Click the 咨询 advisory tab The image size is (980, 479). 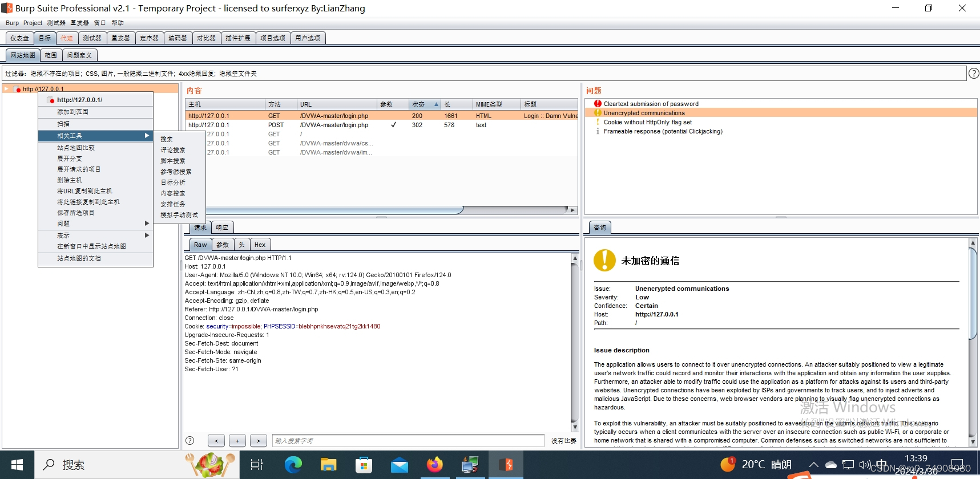coord(600,228)
